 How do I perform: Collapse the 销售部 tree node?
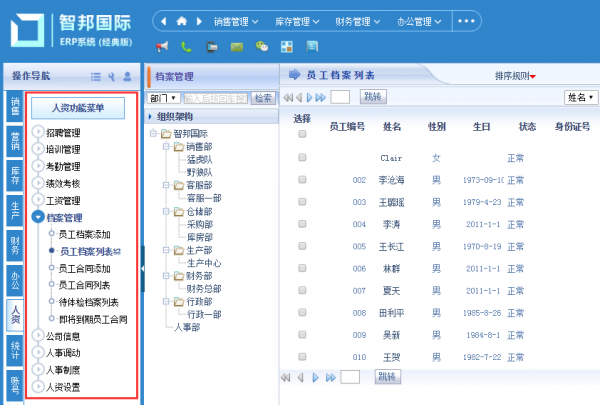(x=166, y=147)
